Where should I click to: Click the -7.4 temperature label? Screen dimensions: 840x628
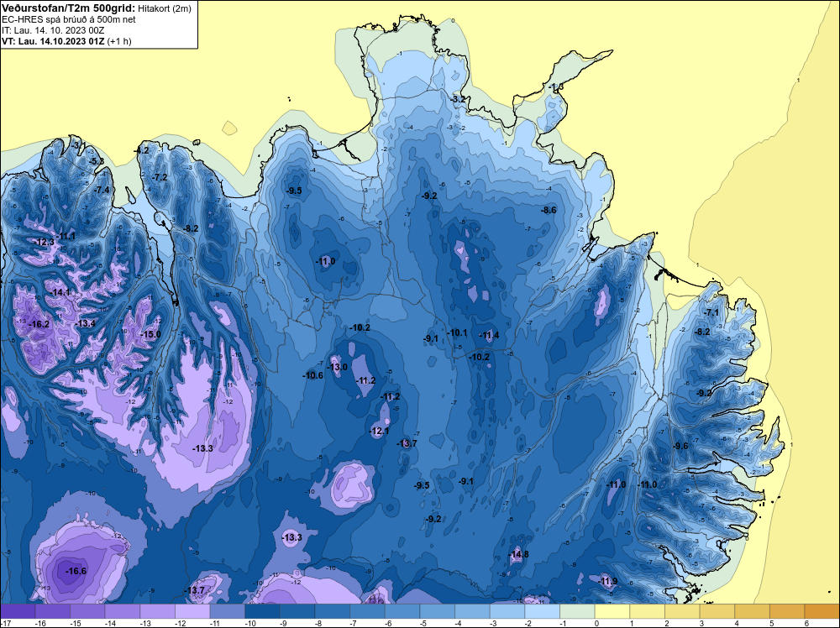[102, 190]
